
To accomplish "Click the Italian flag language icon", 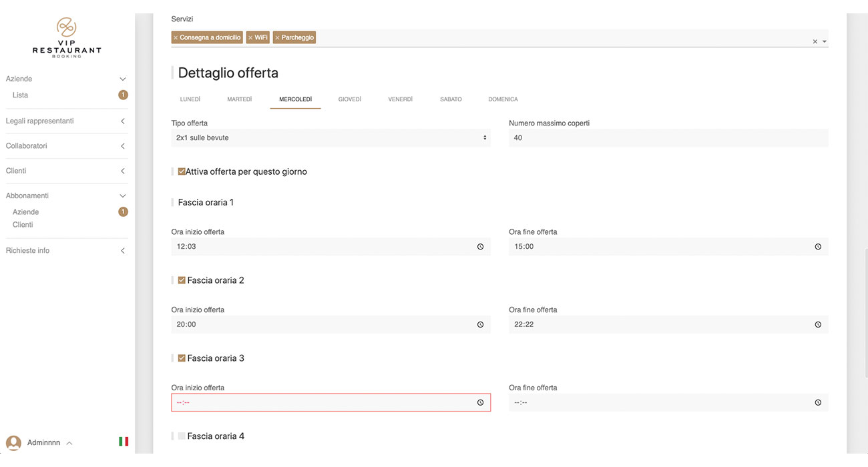I will pyautogui.click(x=124, y=442).
